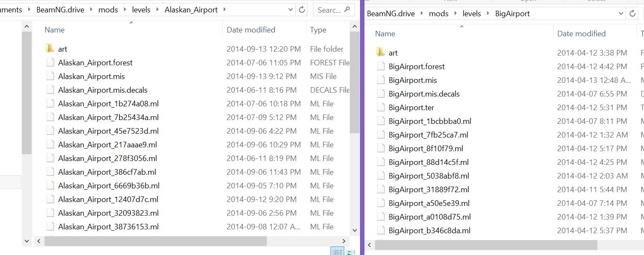Go to mods in the left window breadcrumb
The height and width of the screenshot is (255, 644).
coord(108,10)
